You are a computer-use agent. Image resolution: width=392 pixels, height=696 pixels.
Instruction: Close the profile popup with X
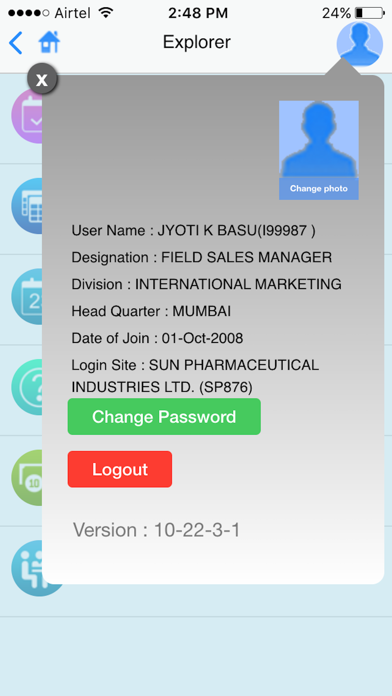pyautogui.click(x=42, y=79)
